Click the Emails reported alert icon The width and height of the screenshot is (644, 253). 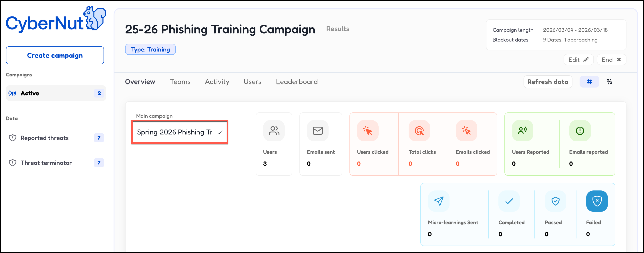(x=580, y=131)
